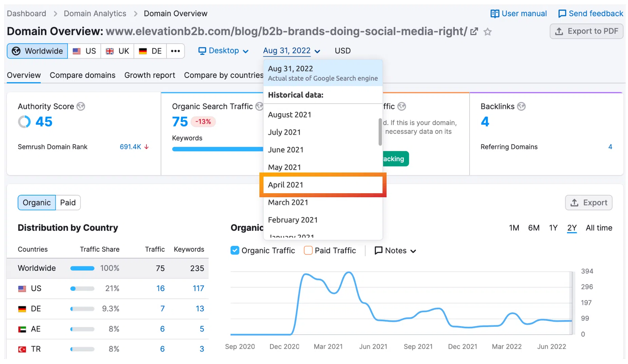Open DE traffic value 7

(x=162, y=309)
